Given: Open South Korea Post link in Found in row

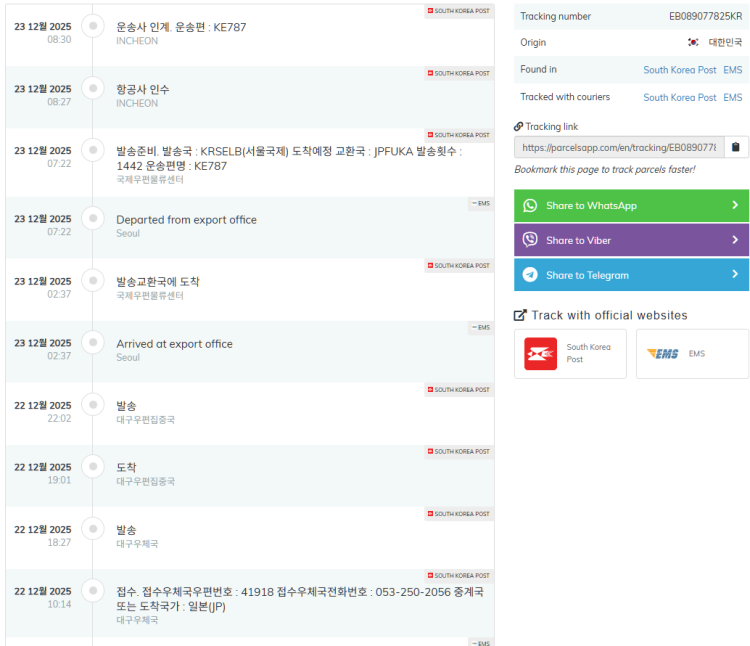Looking at the screenshot, I should [679, 70].
